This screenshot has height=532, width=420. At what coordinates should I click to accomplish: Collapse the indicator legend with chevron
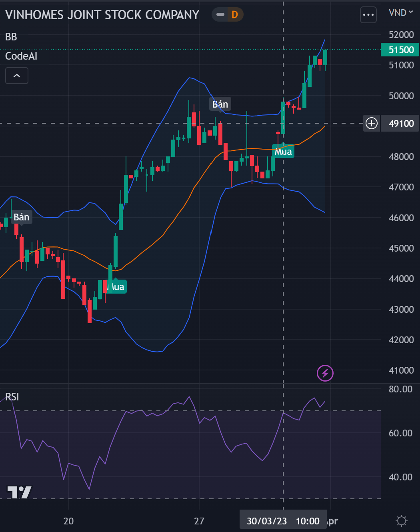17,76
